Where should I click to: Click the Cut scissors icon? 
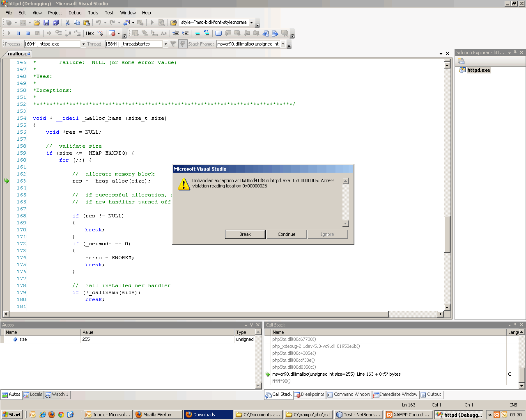point(67,23)
